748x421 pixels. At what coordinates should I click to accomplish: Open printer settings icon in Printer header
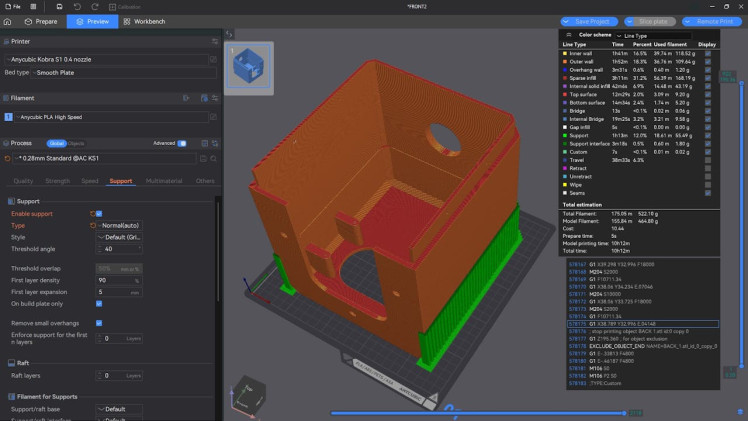pyautogui.click(x=215, y=41)
